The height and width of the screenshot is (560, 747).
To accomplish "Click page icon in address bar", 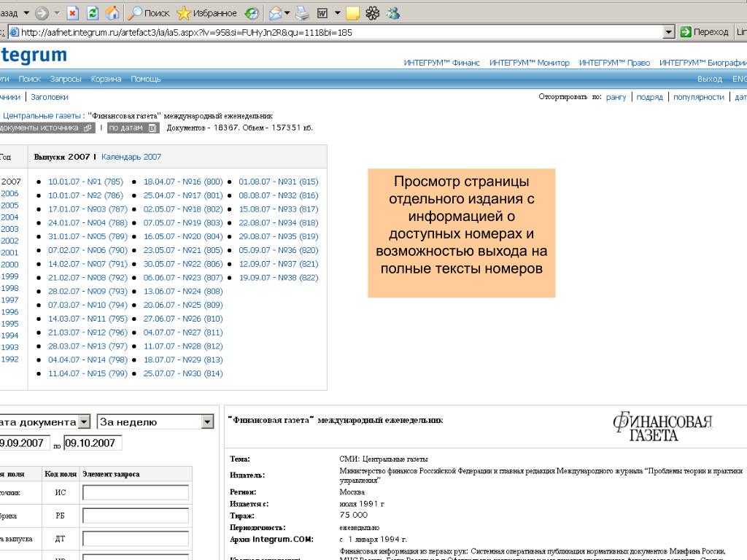I will tap(15, 32).
